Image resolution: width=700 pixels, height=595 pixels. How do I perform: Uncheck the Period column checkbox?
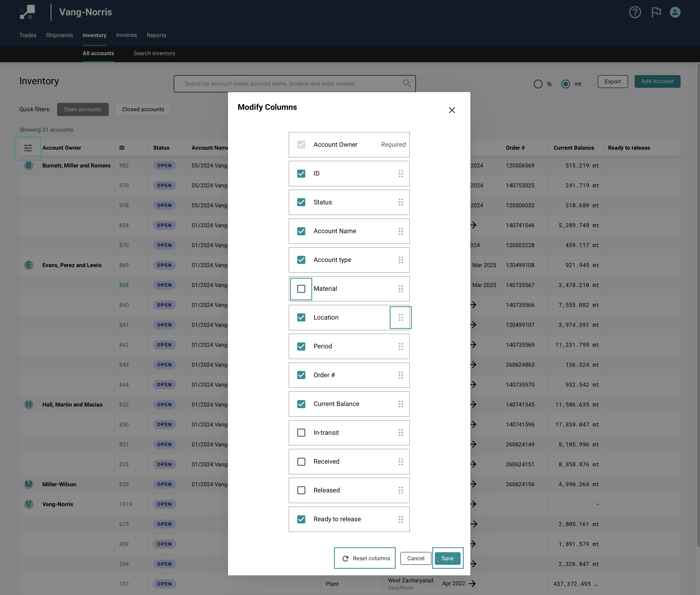pyautogui.click(x=301, y=346)
